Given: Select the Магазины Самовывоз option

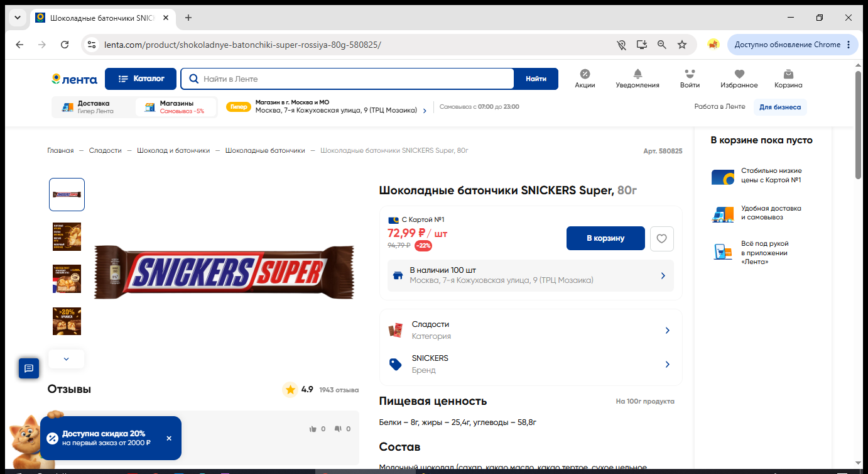Looking at the screenshot, I should click(176, 107).
